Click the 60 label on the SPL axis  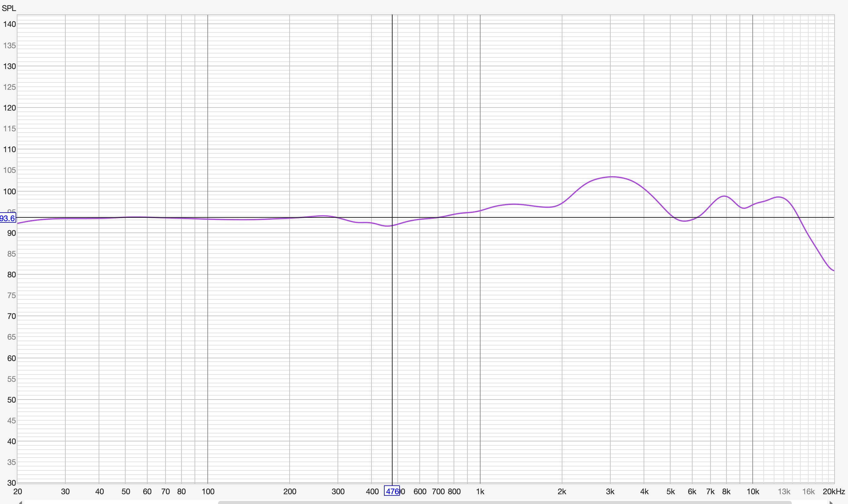(x=12, y=358)
